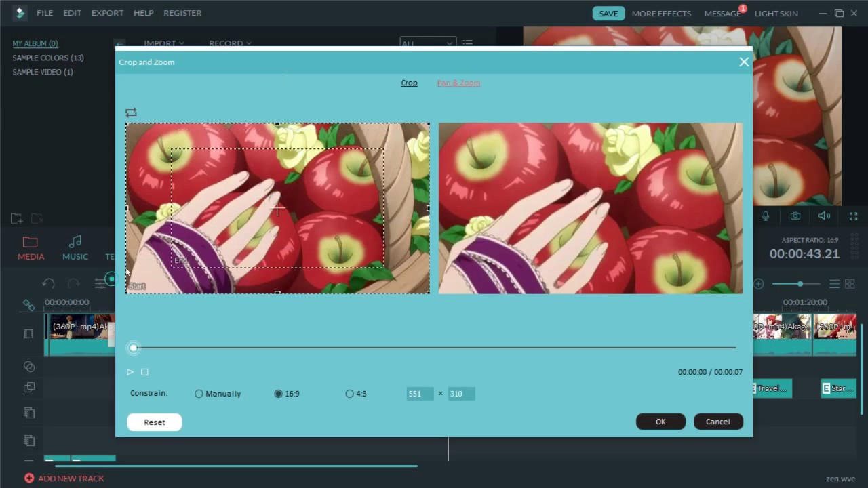
Task: Close the Crop and Zoom dialog
Action: click(744, 62)
